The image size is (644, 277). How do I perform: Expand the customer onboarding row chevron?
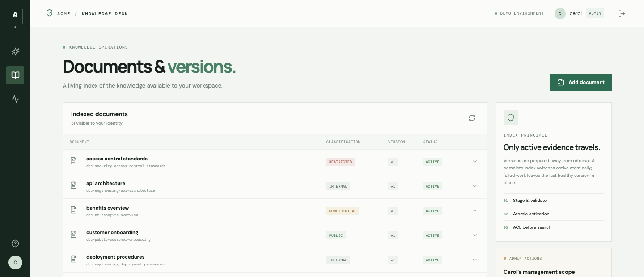point(475,235)
